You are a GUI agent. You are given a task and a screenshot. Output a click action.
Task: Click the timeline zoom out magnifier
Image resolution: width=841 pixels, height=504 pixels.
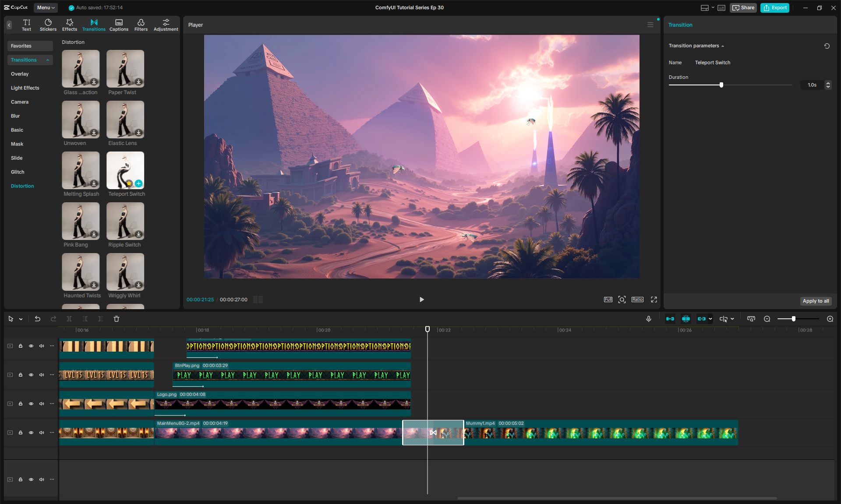click(767, 319)
